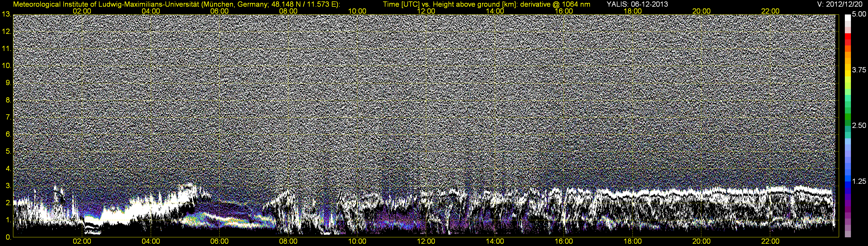Click the height axis label '0.'
Screen dimensions: 868x246
(8, 237)
